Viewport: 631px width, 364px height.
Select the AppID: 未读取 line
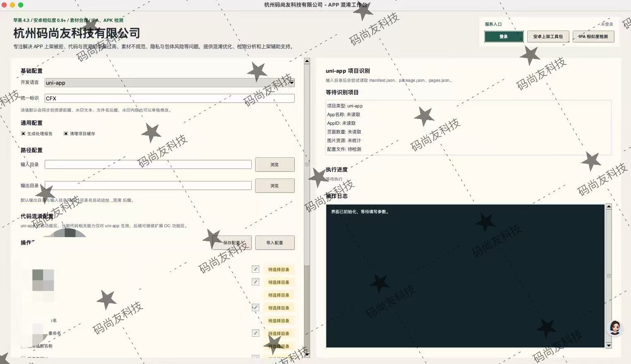[341, 123]
